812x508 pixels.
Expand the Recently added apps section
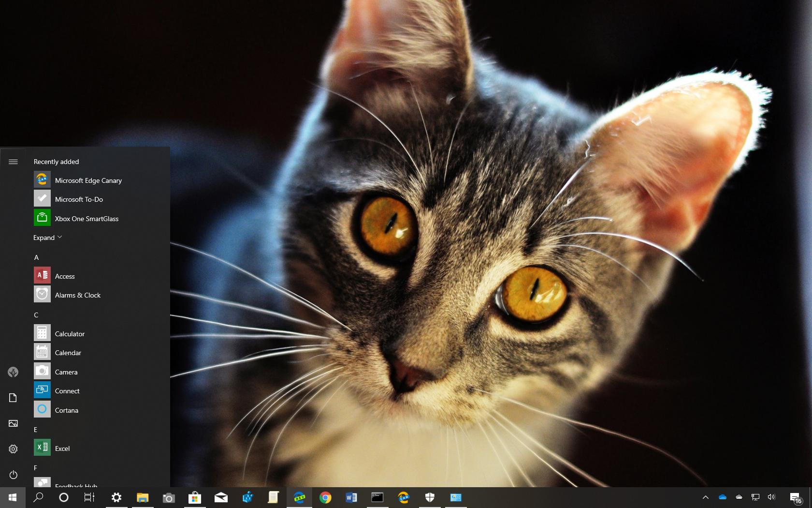(47, 238)
